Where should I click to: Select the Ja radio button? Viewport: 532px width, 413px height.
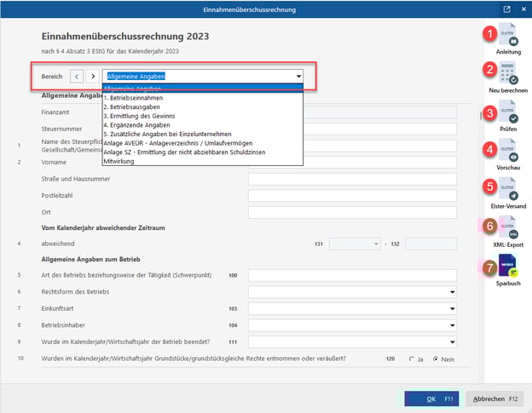click(x=412, y=359)
